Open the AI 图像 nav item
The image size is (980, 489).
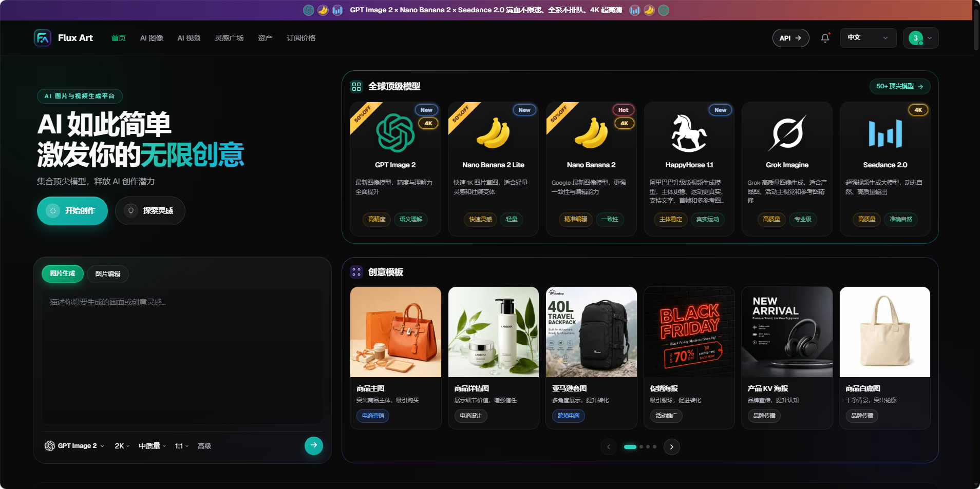pos(152,38)
